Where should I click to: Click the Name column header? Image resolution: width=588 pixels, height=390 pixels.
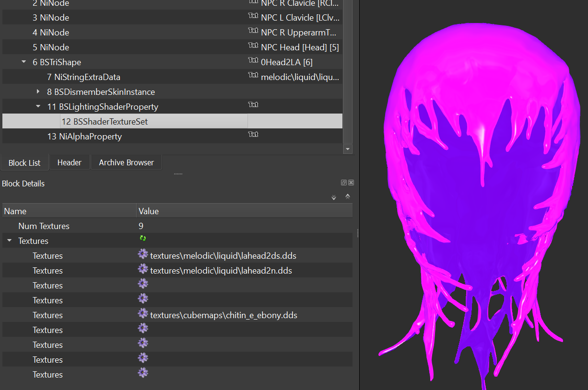tap(70, 211)
